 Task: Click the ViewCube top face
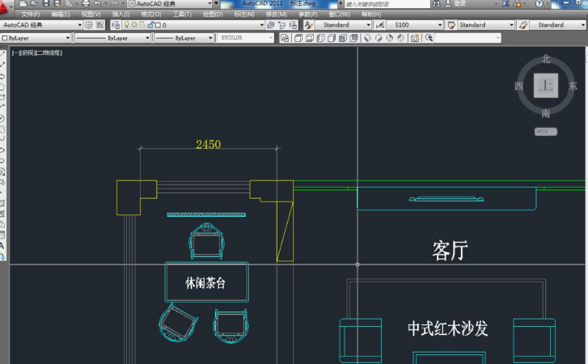pyautogui.click(x=547, y=86)
